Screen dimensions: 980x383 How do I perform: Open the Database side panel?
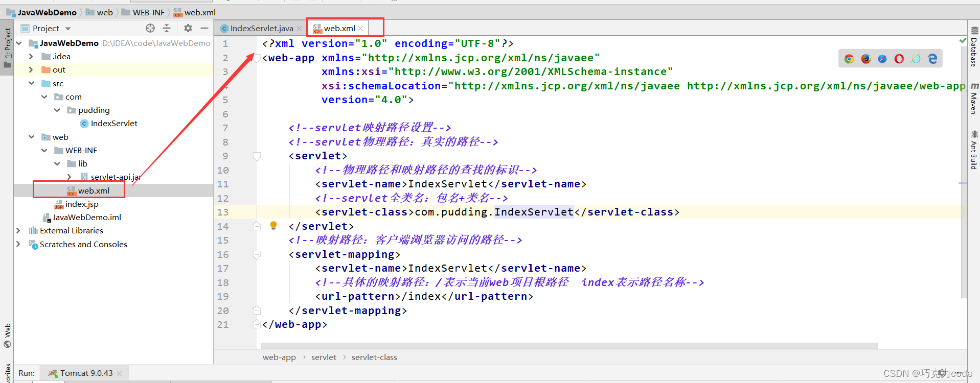[974, 47]
